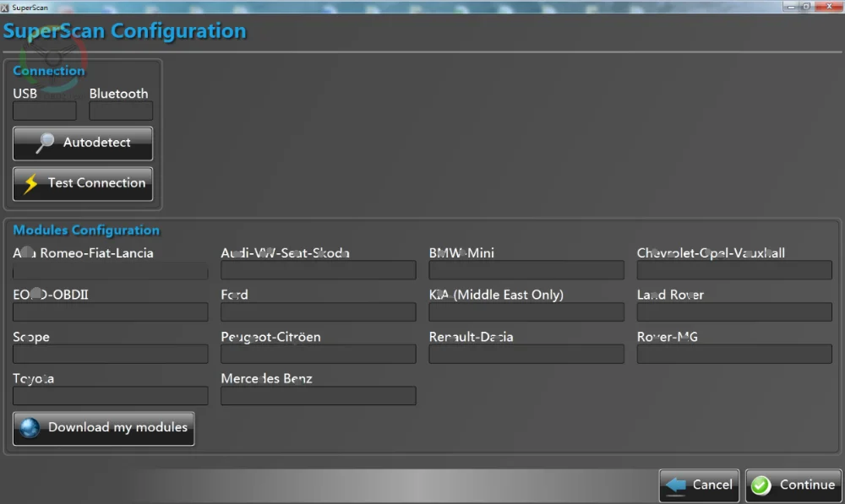Viewport: 845px width, 504px height.
Task: Click the lightning bolt icon on Test Connection
Action: (31, 183)
